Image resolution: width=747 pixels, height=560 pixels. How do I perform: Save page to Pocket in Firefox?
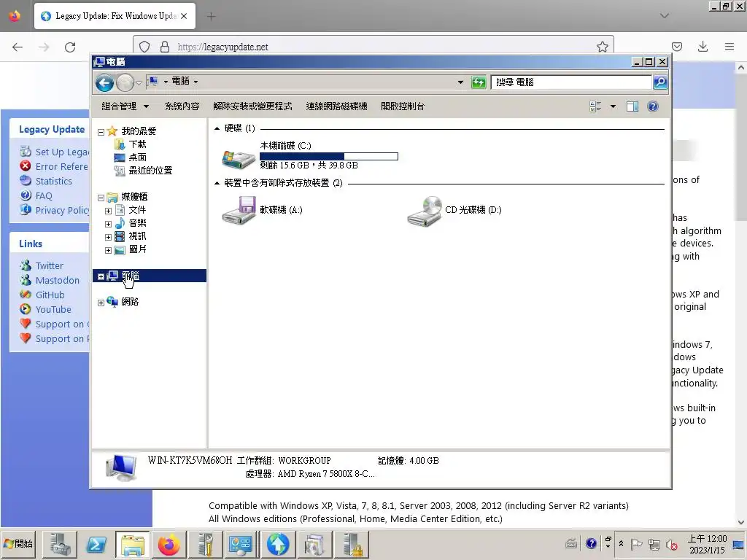tap(677, 47)
